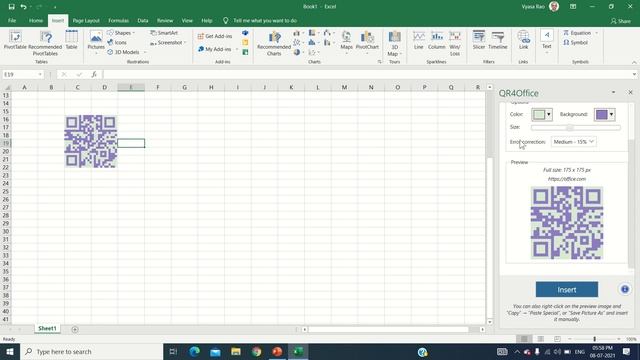
Task: Click the Type here to search box
Action: (91, 351)
